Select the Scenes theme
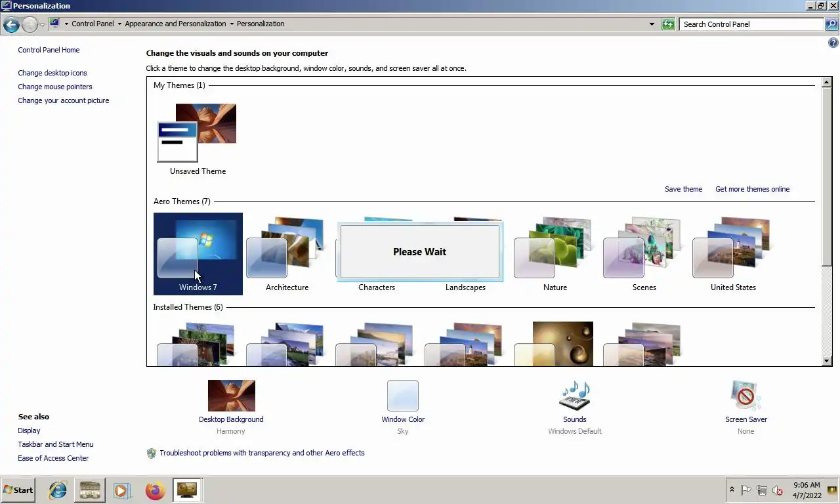The image size is (840, 504). click(644, 254)
